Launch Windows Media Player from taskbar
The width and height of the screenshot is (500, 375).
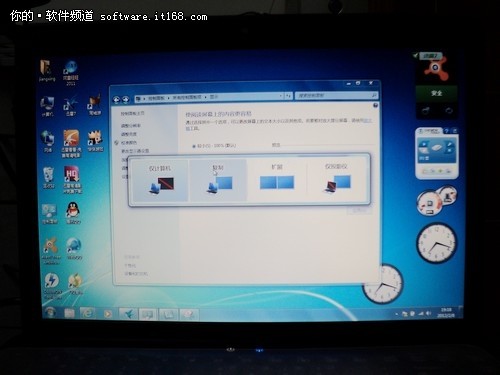tap(107, 314)
